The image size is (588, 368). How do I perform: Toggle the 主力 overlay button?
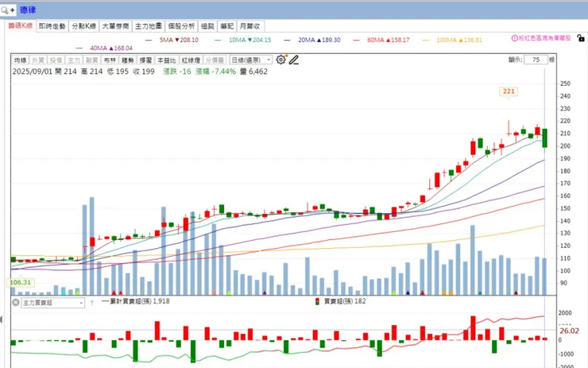tap(74, 60)
